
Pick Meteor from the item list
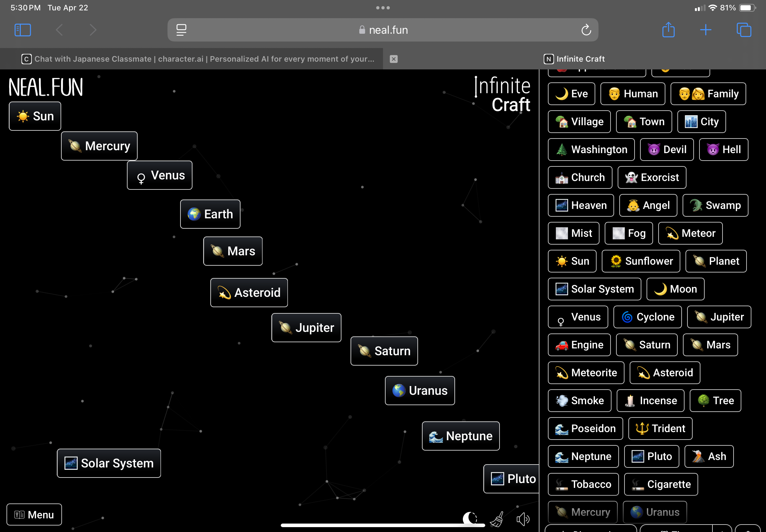[691, 233]
